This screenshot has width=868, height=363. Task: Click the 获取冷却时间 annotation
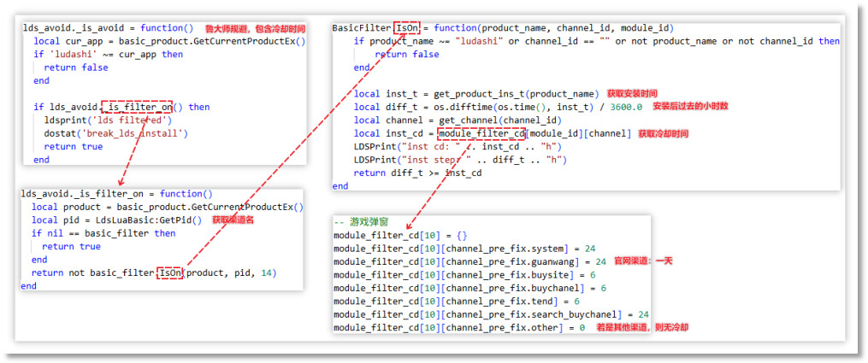[x=663, y=134]
